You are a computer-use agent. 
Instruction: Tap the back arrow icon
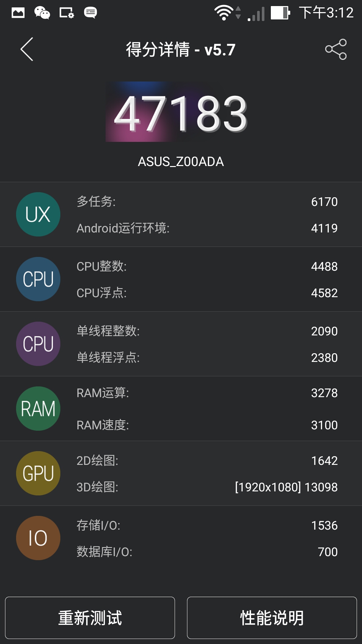click(x=27, y=49)
